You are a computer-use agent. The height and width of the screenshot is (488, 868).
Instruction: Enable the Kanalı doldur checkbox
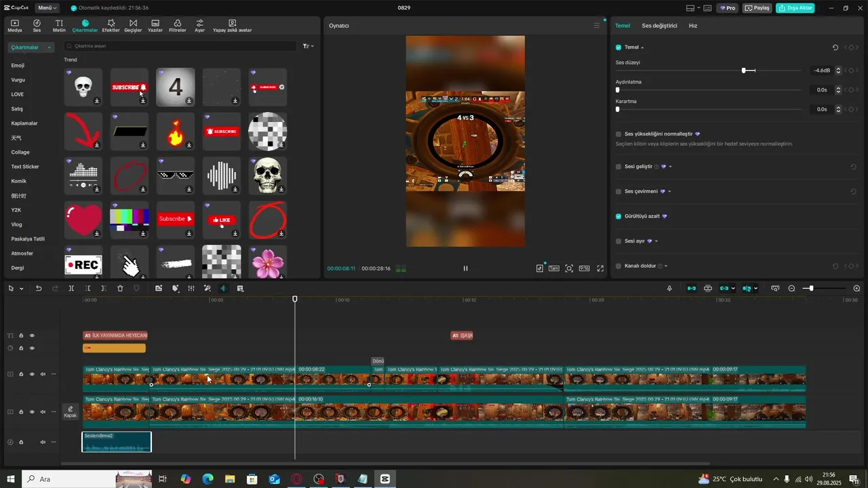point(618,266)
